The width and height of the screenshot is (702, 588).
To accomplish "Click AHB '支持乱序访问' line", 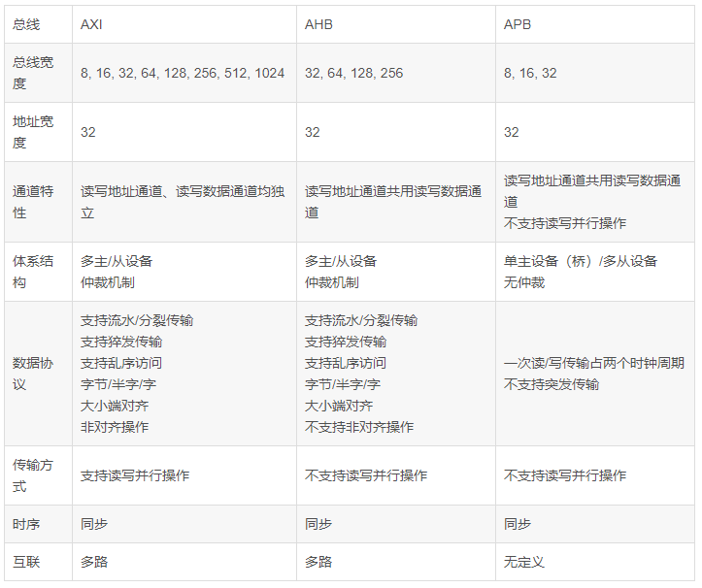I will [346, 363].
